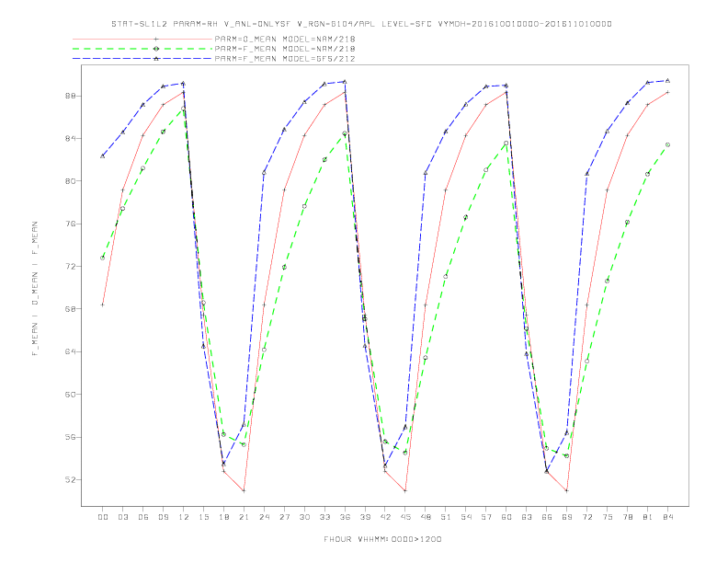
Task: Click forecast hour label 00
Action: point(103,517)
